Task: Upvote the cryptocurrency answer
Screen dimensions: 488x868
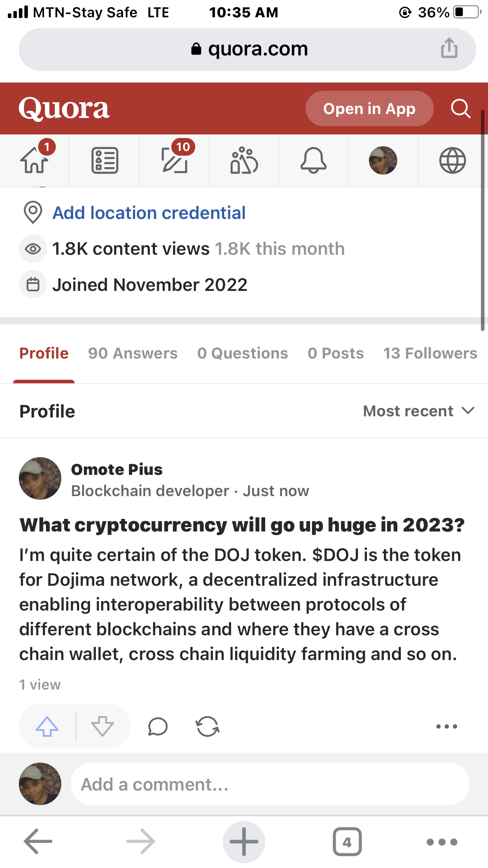Action: 47,726
